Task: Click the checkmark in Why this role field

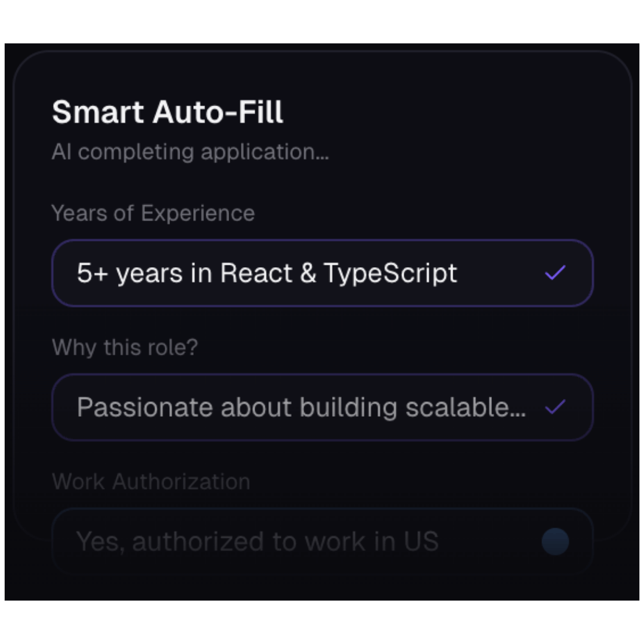Action: pos(555,407)
